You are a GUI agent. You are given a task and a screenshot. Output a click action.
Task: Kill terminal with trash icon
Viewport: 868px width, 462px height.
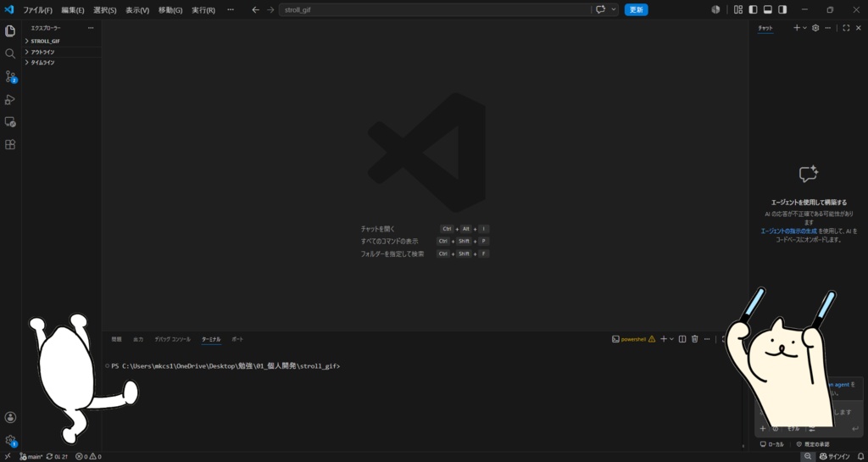pyautogui.click(x=695, y=339)
